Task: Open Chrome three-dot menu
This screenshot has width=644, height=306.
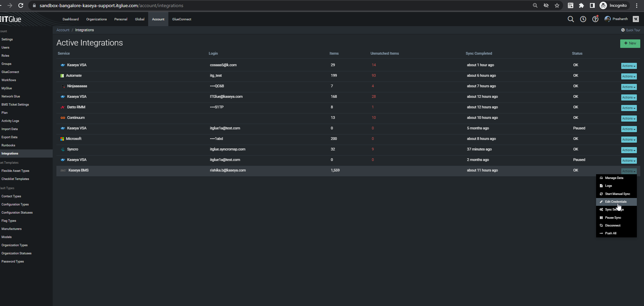Action: point(637,5)
